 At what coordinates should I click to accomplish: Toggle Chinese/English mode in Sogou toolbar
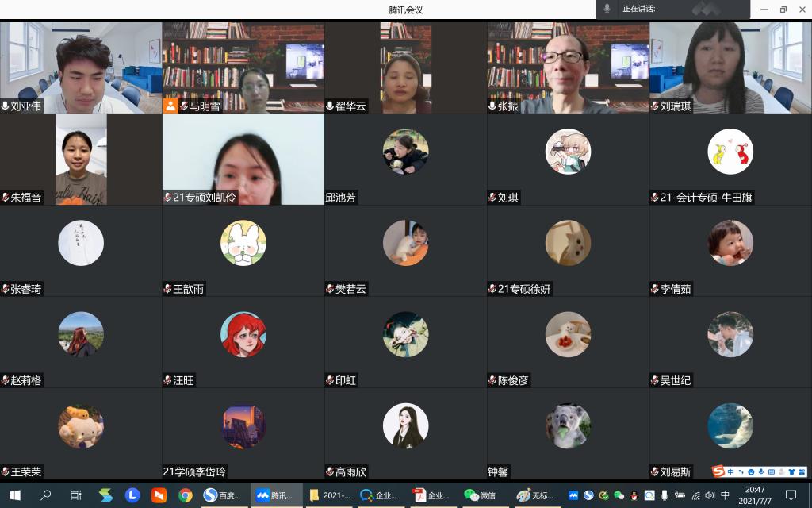point(730,472)
